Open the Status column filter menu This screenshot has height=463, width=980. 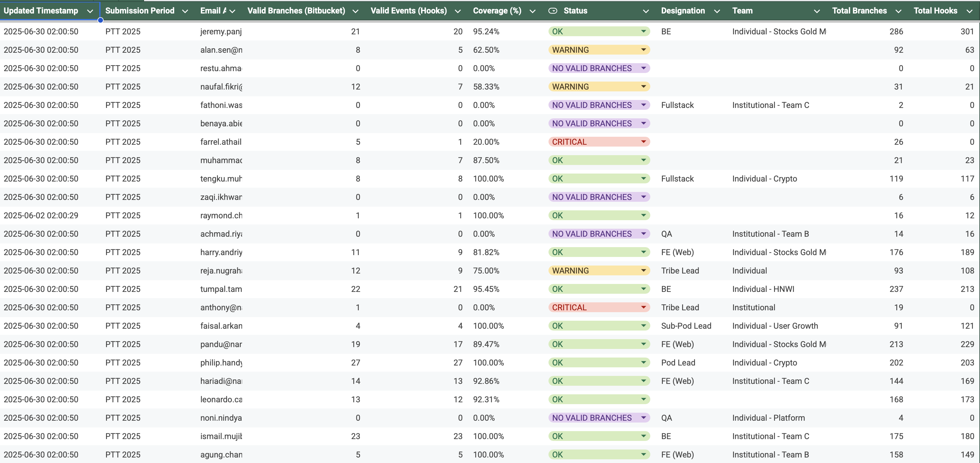[645, 11]
